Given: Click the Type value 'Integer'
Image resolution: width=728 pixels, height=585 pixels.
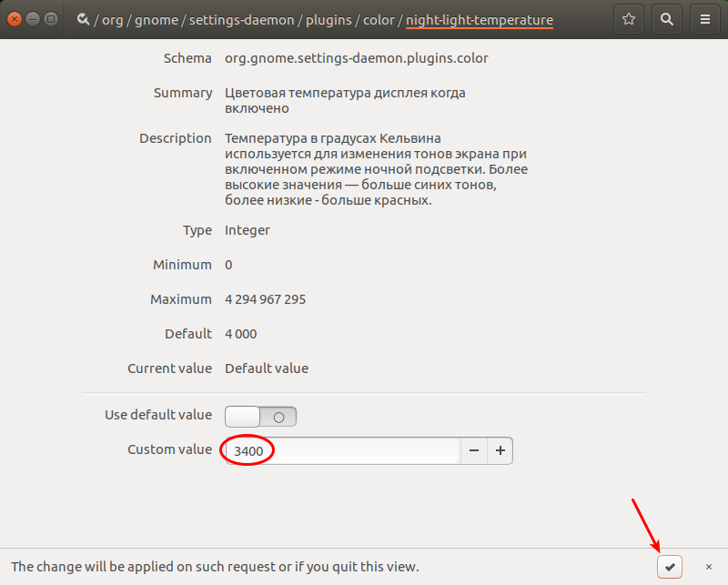Looking at the screenshot, I should pos(247,230).
